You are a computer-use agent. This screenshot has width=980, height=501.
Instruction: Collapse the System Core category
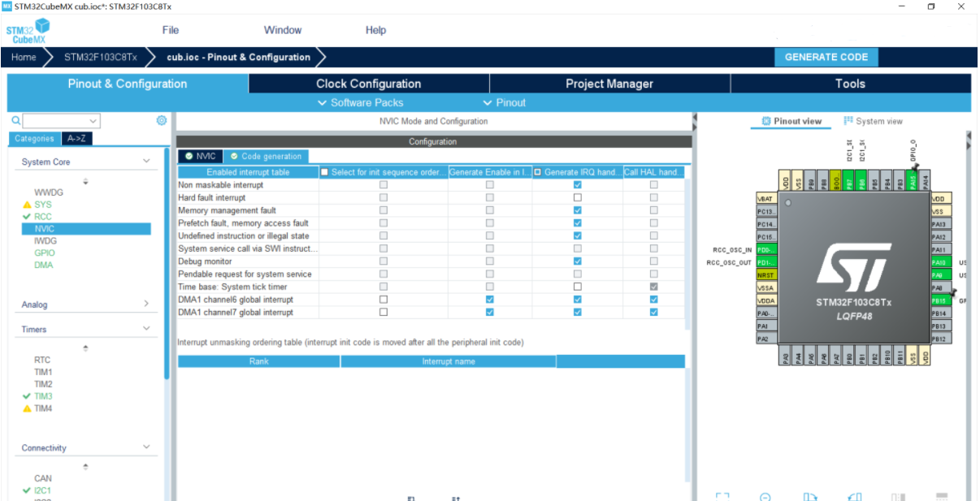pyautogui.click(x=146, y=162)
